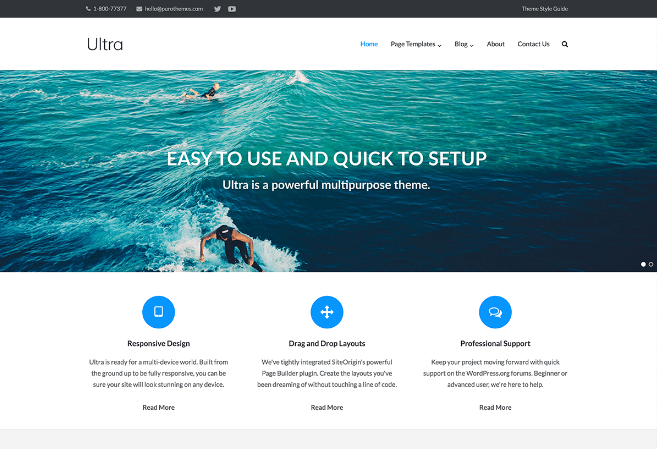Click the phone number 1-800-77377

(109, 8)
